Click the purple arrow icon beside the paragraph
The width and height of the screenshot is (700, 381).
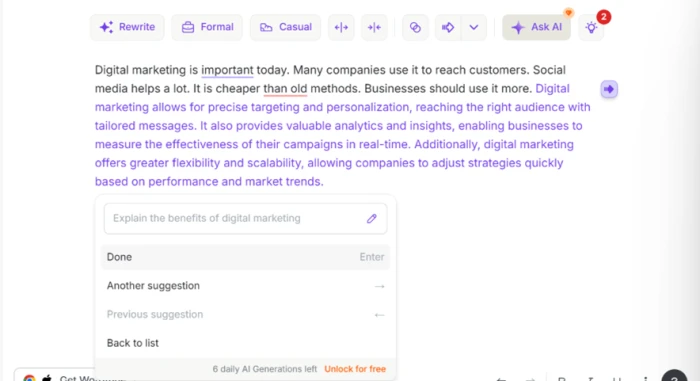(x=609, y=89)
